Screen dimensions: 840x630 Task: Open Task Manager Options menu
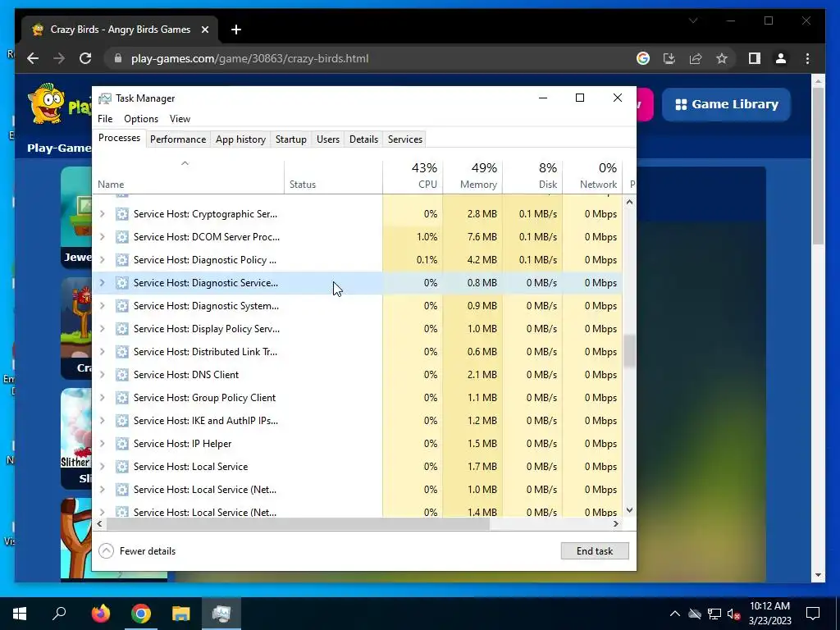click(x=141, y=119)
